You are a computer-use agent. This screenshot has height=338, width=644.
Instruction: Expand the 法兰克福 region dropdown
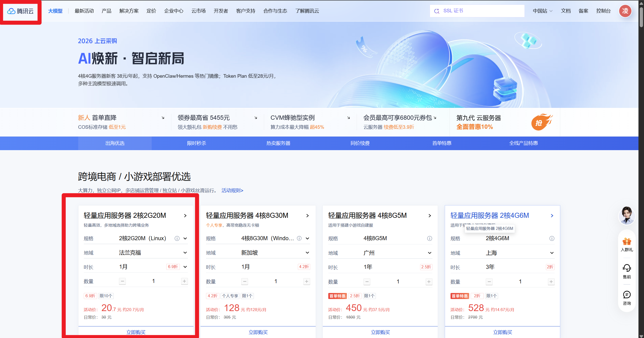coord(185,252)
